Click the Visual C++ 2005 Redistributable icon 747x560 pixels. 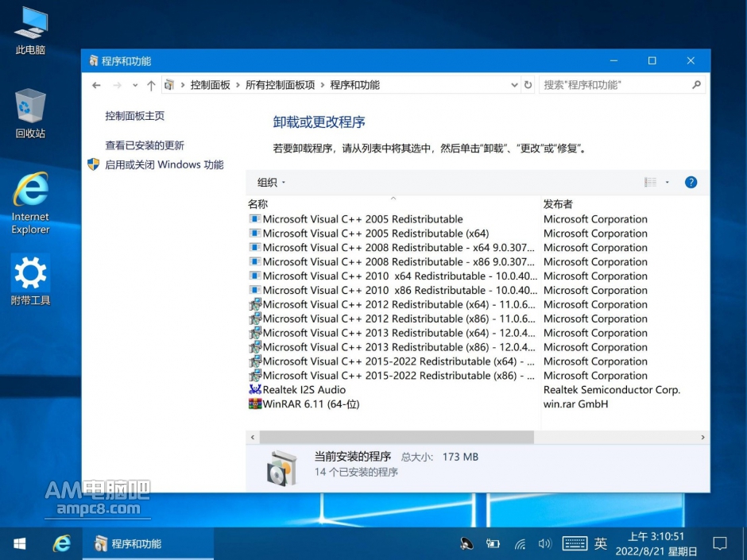point(255,219)
